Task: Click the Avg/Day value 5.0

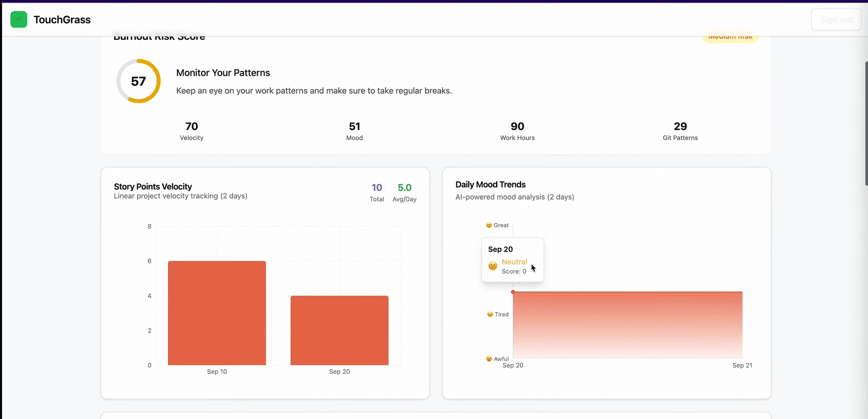Action: (x=404, y=187)
